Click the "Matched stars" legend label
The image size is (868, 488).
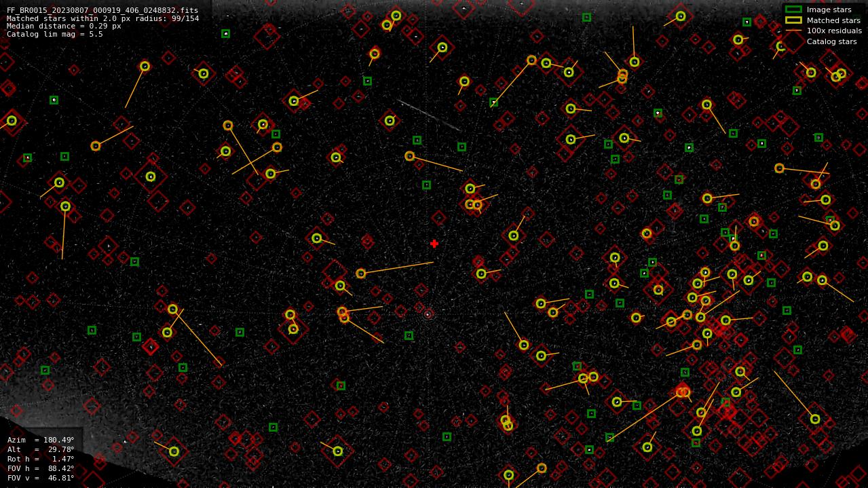click(x=833, y=20)
